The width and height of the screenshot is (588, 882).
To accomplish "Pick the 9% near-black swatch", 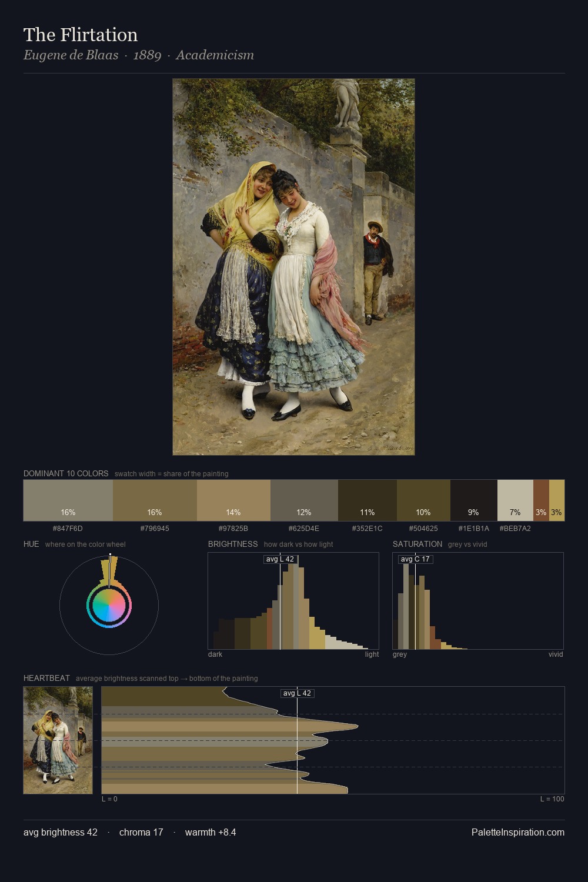I will tap(474, 500).
